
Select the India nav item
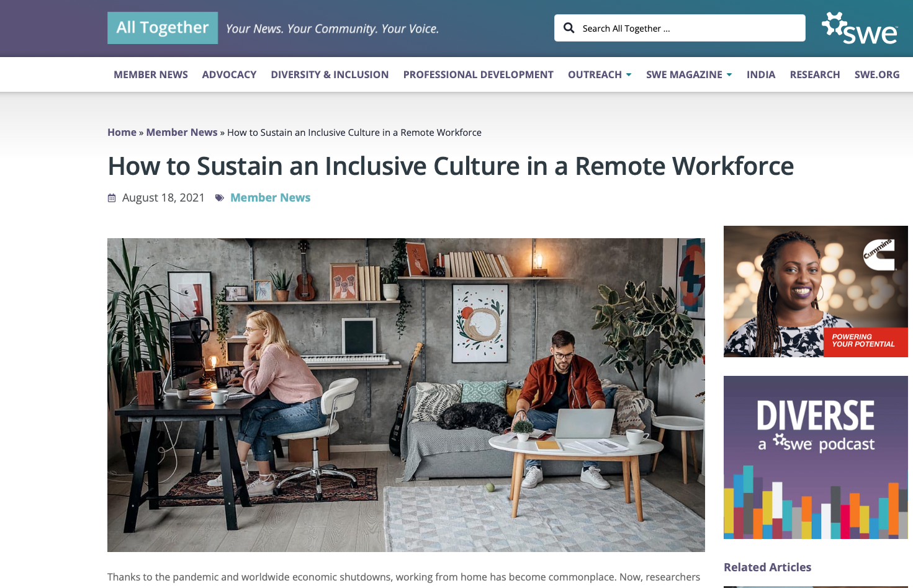click(x=761, y=74)
